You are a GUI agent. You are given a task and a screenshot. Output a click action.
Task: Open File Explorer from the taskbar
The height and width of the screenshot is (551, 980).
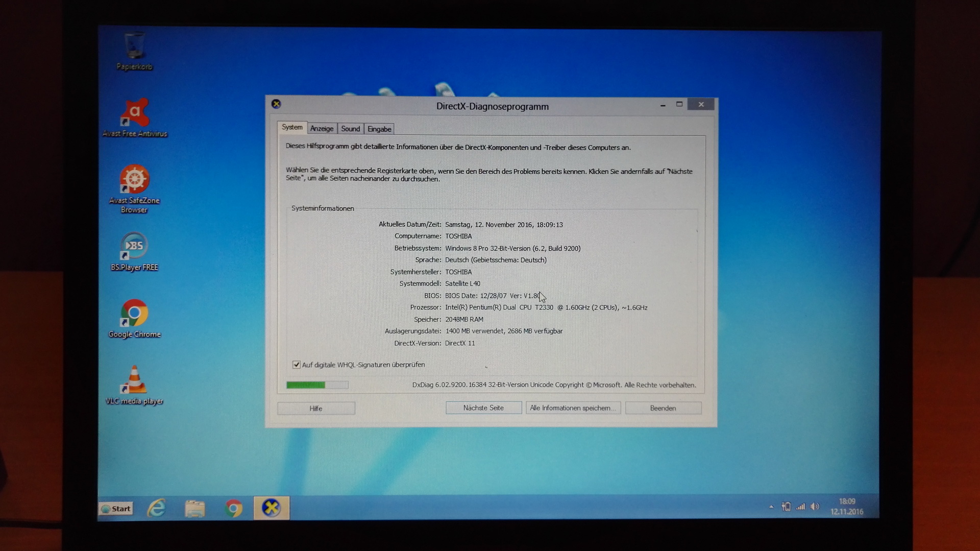tap(194, 508)
